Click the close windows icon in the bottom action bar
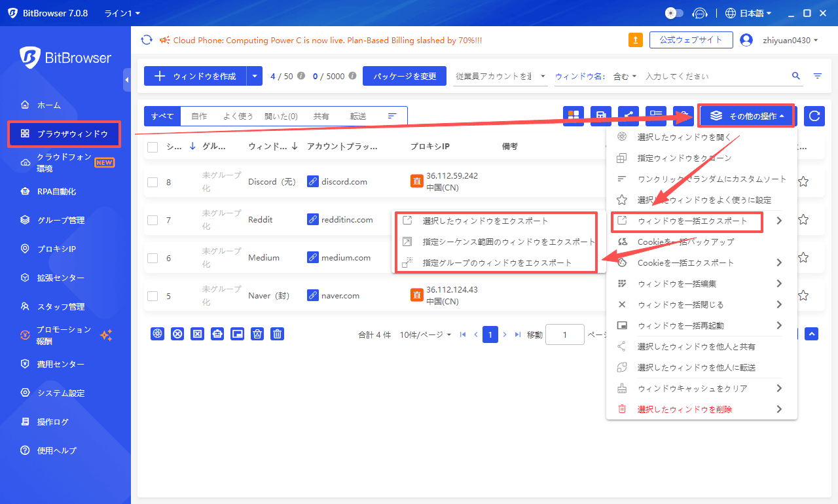The height and width of the screenshot is (504, 838). coord(177,334)
